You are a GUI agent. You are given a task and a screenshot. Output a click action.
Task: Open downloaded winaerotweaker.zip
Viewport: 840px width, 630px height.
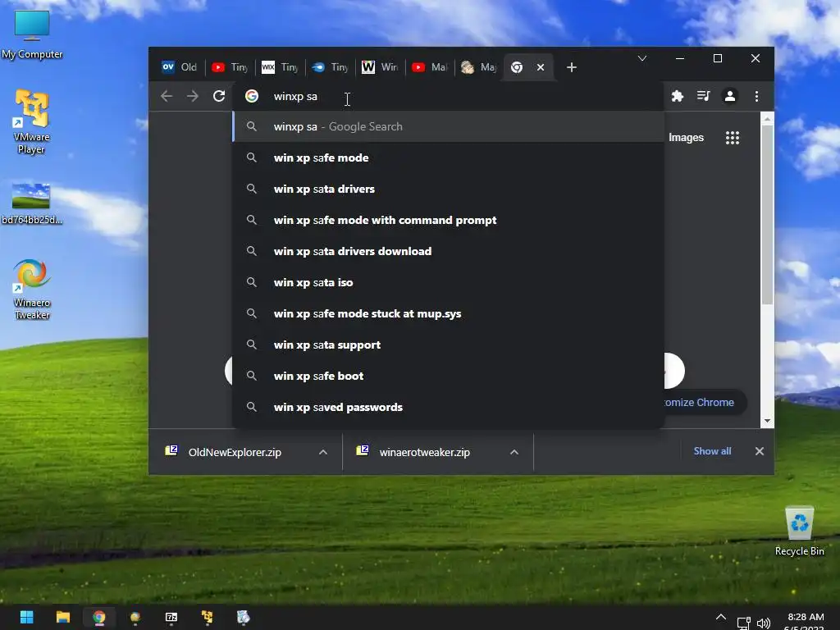pos(424,452)
